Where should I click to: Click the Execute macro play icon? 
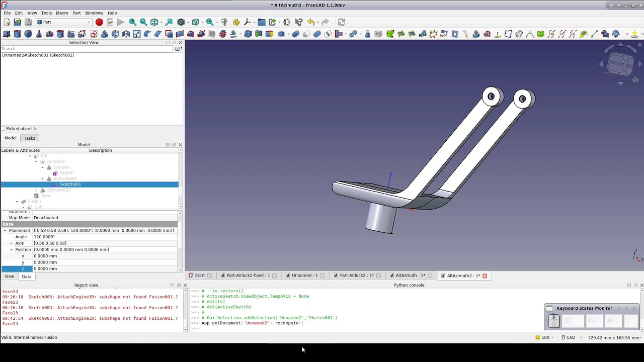[120, 22]
